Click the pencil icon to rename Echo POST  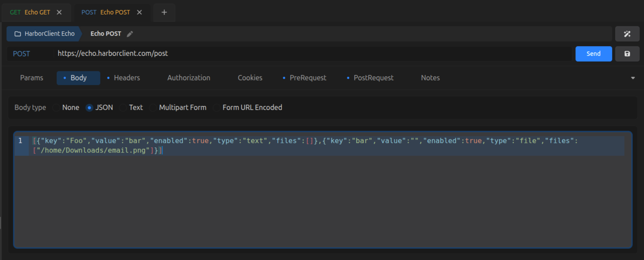click(130, 34)
